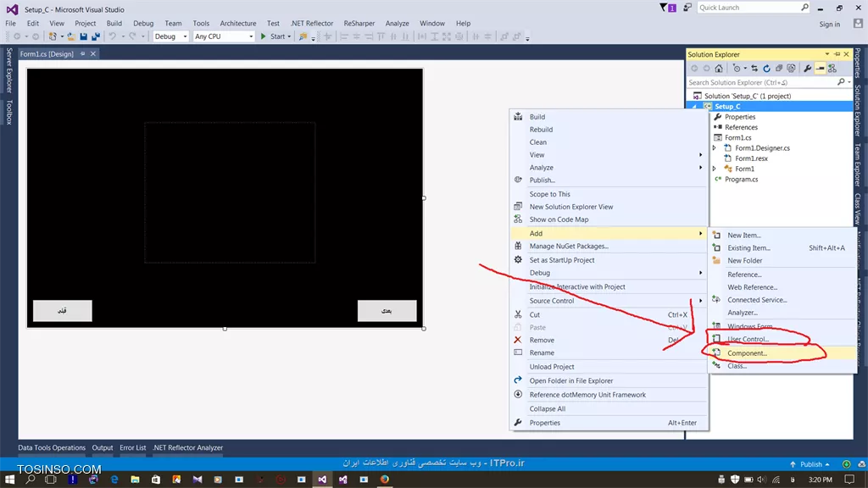Open the View submenu in context menu
The width and height of the screenshot is (868, 488).
[x=608, y=155]
